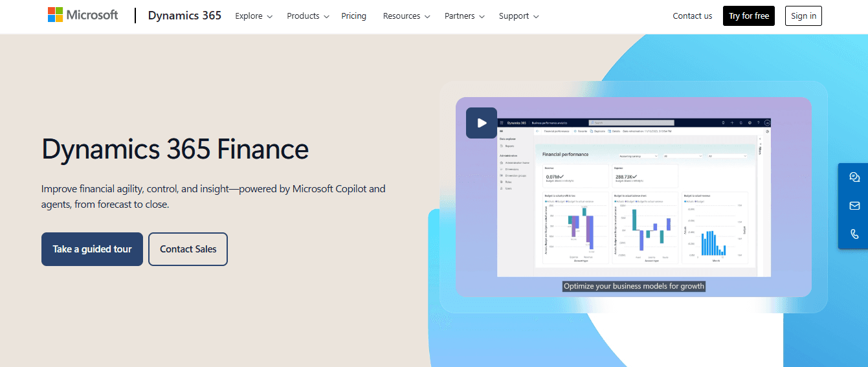Expand the Support menu
Image resolution: width=868 pixels, height=367 pixels.
[x=519, y=16]
